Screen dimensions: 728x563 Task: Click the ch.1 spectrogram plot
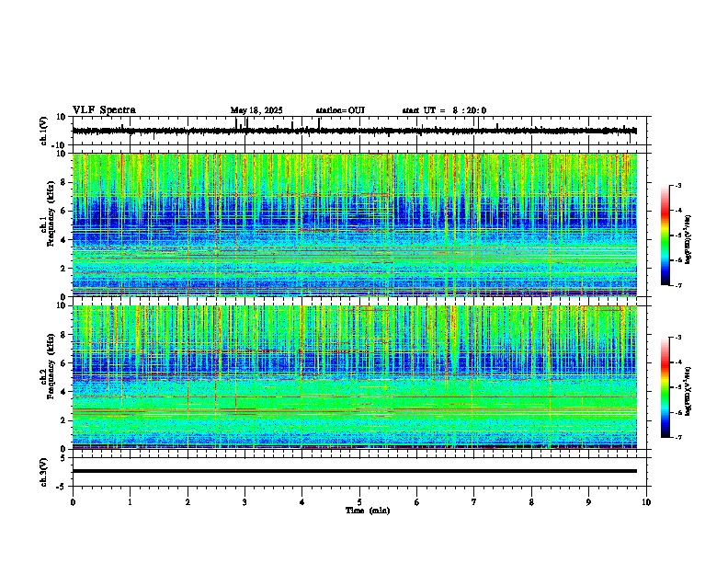[x=355, y=224]
